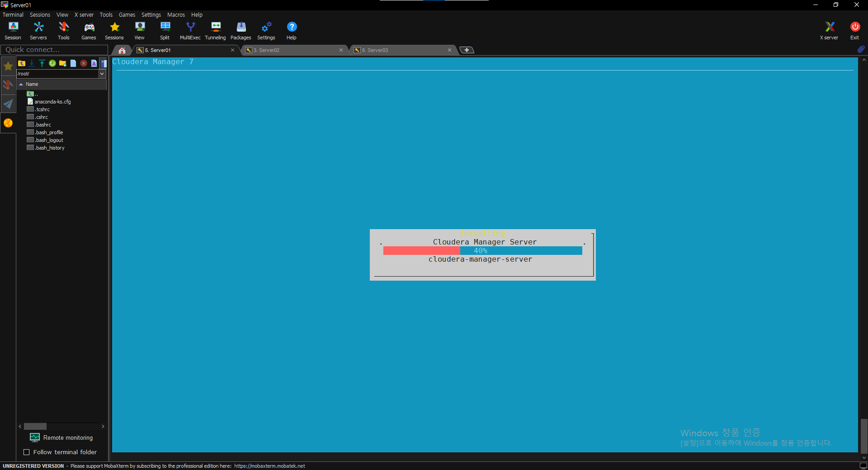Viewport: 868px width, 470px height.
Task: Click the Sessions star toolbar icon
Action: [114, 31]
